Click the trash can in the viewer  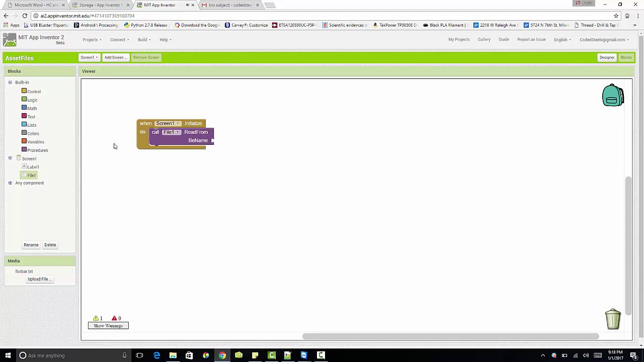click(613, 319)
